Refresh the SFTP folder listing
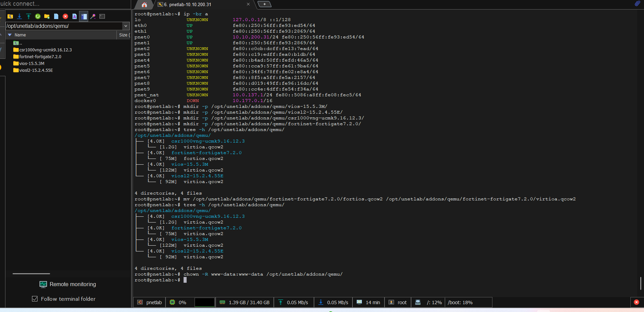Screen dimensions: 644x312 click(38, 16)
